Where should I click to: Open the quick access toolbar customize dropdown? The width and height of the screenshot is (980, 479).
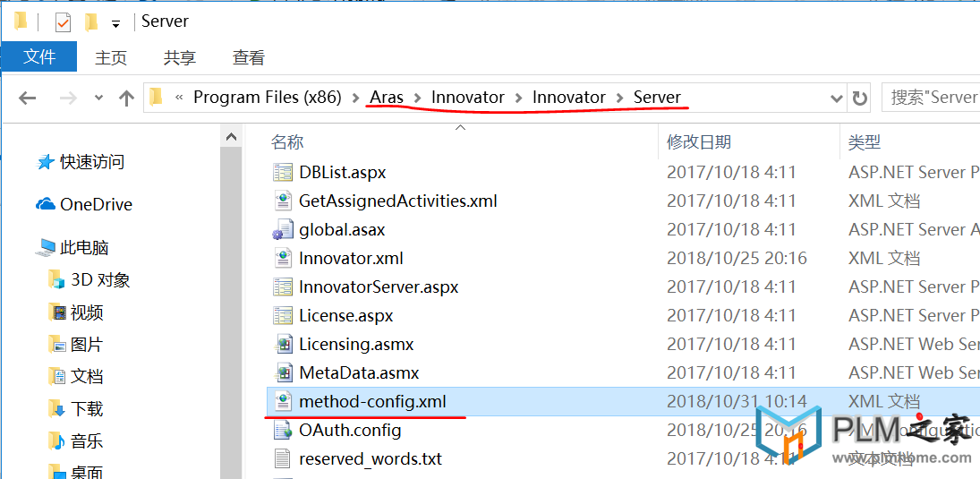tap(115, 24)
